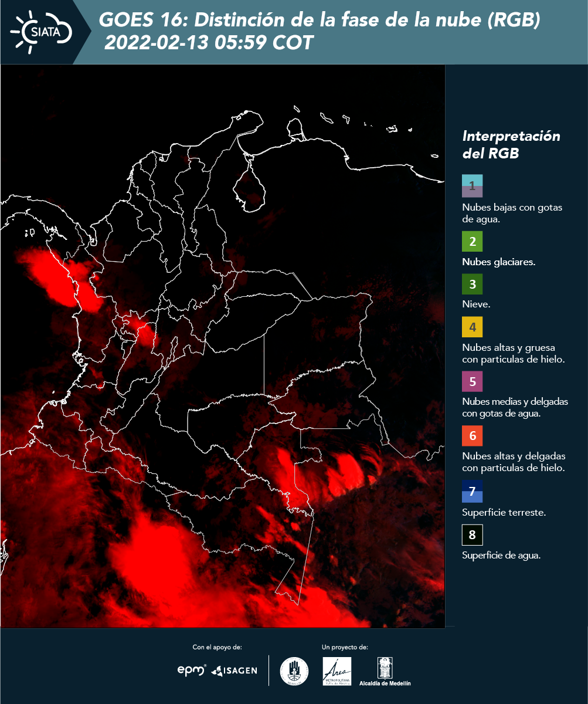Image resolution: width=588 pixels, height=704 pixels.
Task: Click the SIATA sun-and-cloud logo
Action: (x=41, y=31)
